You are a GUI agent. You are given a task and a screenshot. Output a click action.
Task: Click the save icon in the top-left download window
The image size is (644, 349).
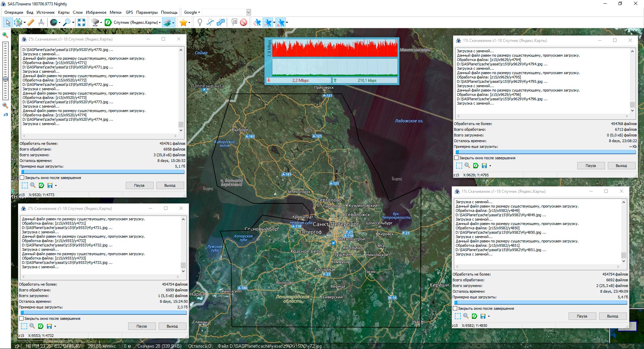pyautogui.click(x=50, y=185)
